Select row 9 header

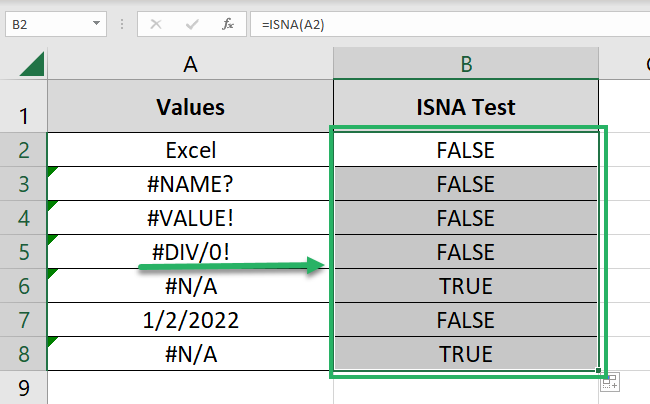(x=23, y=387)
